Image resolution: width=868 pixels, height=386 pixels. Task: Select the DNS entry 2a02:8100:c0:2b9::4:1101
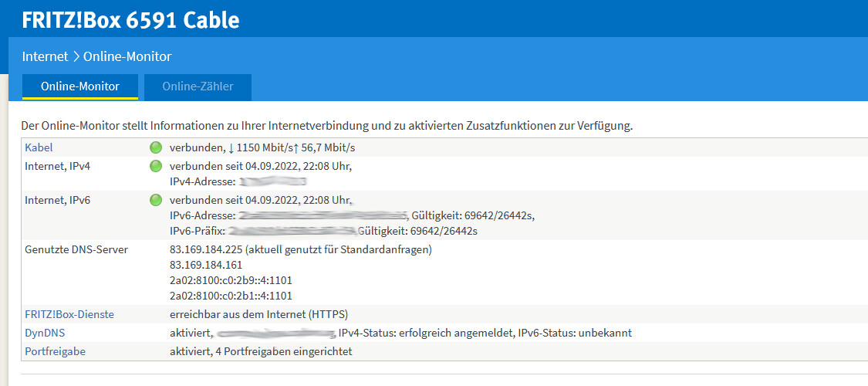pos(231,280)
